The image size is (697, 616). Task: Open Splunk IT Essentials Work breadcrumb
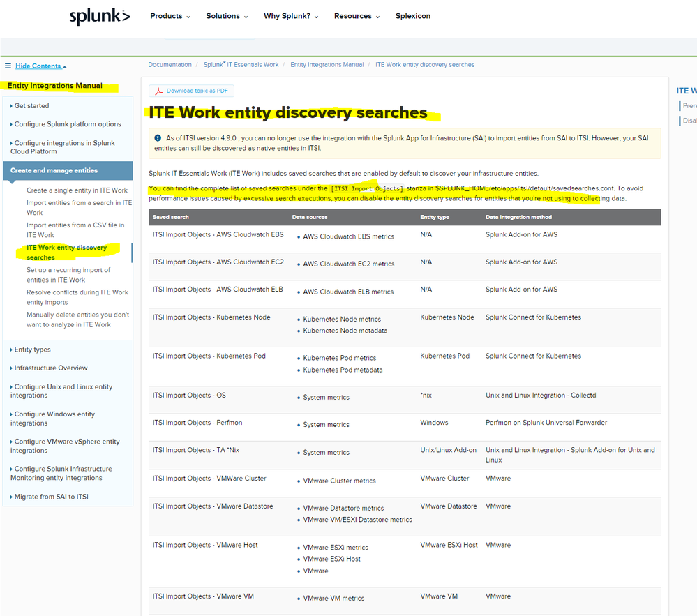241,64
